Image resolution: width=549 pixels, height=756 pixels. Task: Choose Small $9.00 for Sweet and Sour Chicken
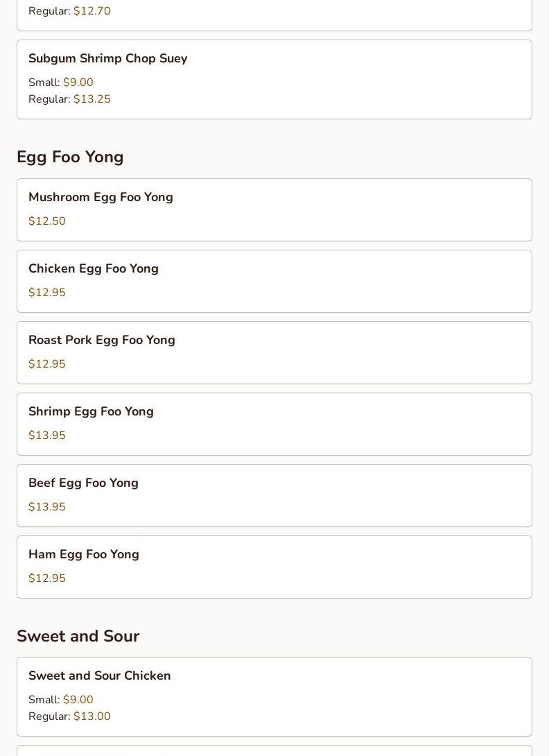click(61, 700)
